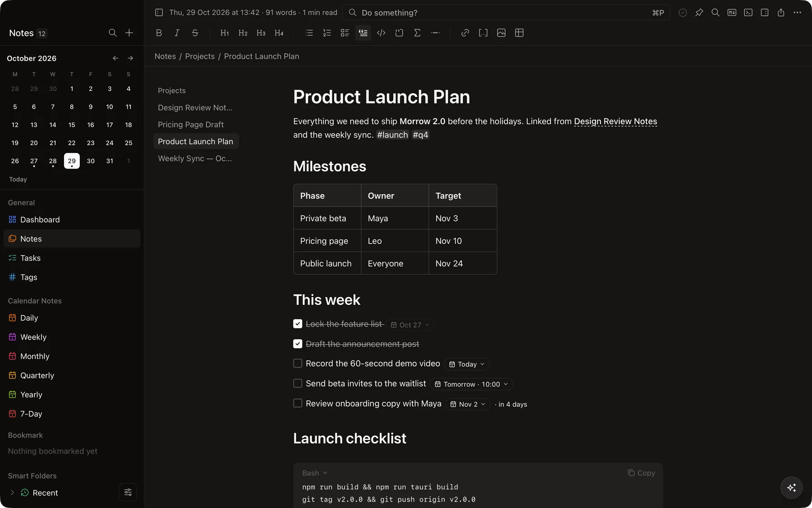Open Dashboard in sidebar
The width and height of the screenshot is (812, 508).
(72, 219)
